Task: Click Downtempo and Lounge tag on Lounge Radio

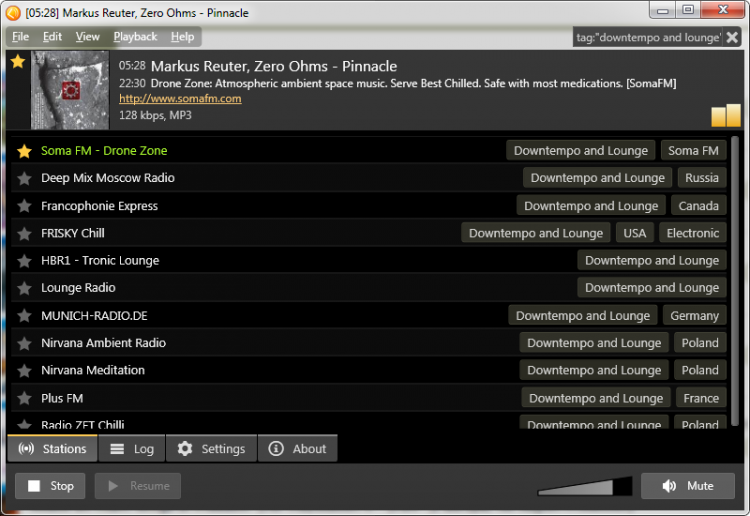Action: [x=651, y=288]
